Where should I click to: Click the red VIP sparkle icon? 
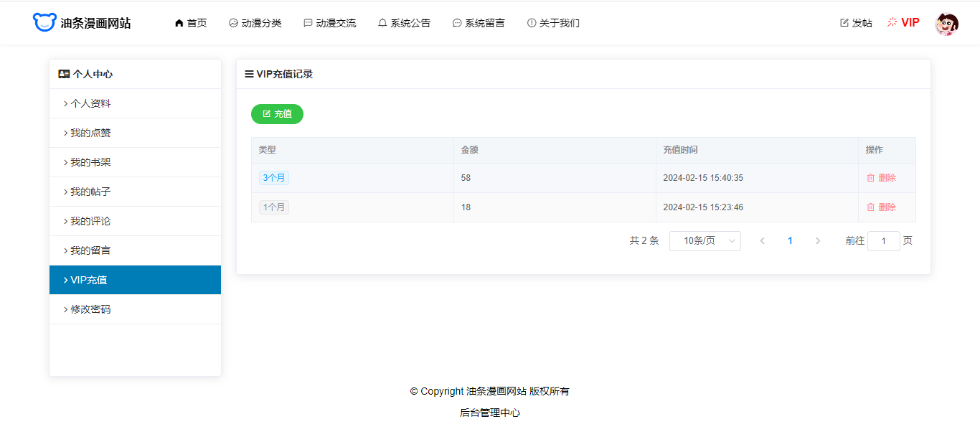click(892, 22)
